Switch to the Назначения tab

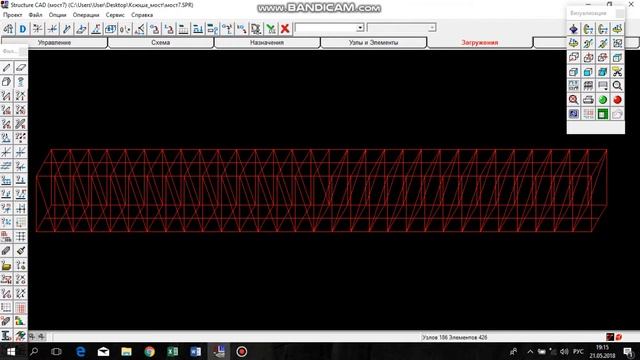(x=267, y=42)
